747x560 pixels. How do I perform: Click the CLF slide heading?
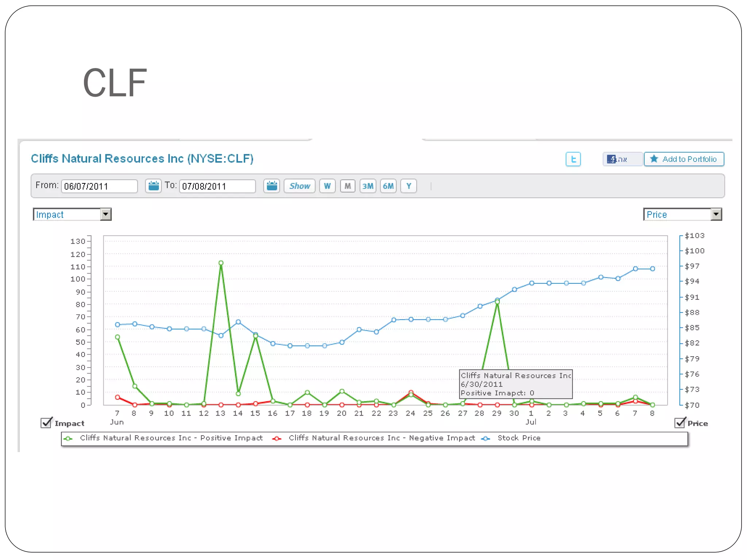tap(115, 83)
